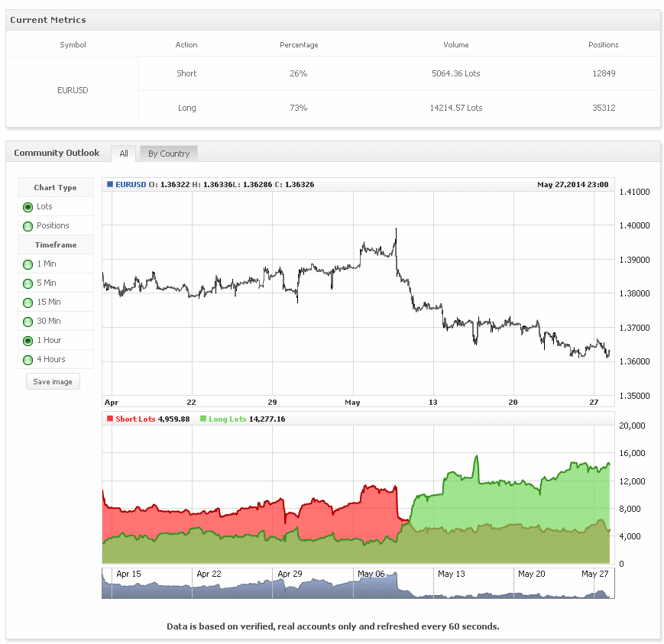
Task: Click the Percentage column header
Action: click(299, 45)
